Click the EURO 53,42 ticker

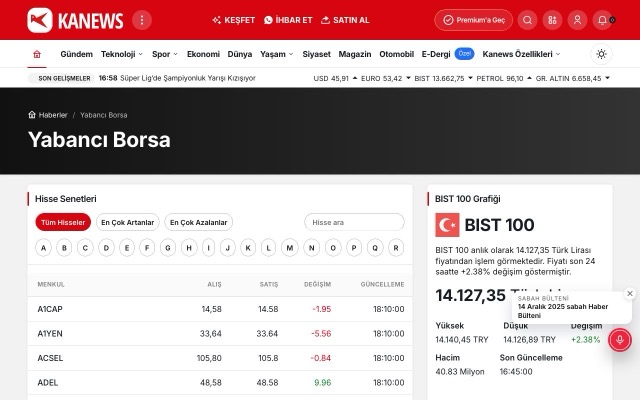386,78
